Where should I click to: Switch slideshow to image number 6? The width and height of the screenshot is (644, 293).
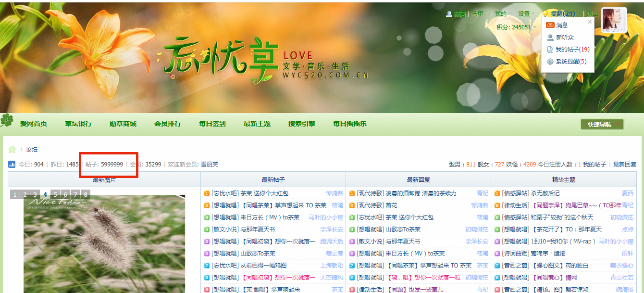[x=66, y=194]
